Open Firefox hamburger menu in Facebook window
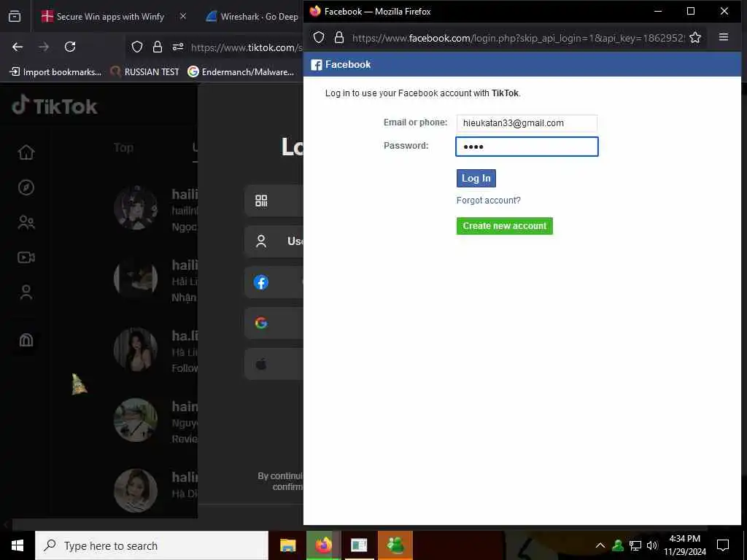The height and width of the screenshot is (560, 747). tap(723, 36)
